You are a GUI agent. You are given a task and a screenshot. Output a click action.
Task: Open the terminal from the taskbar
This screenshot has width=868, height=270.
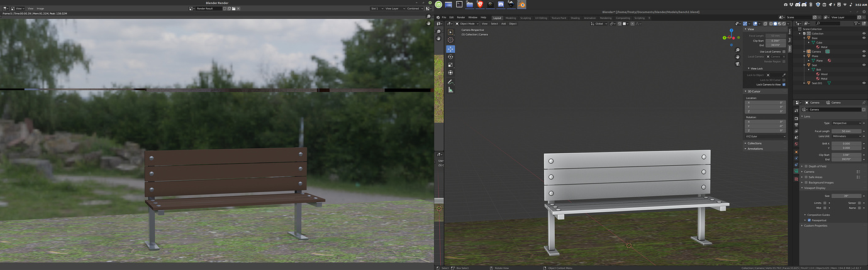(x=459, y=4)
